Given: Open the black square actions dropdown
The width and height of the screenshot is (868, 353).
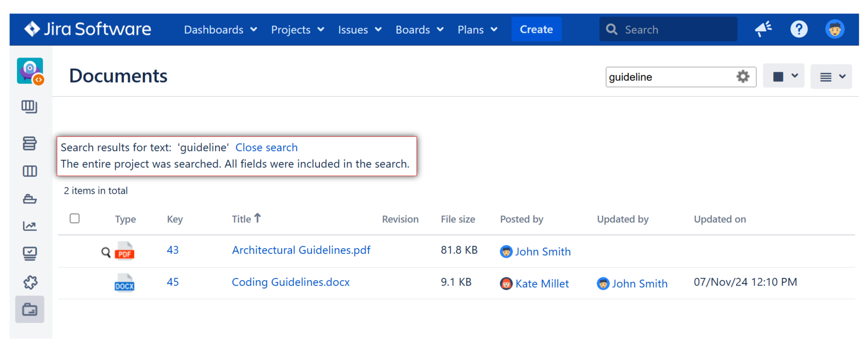Looking at the screenshot, I should tap(784, 76).
